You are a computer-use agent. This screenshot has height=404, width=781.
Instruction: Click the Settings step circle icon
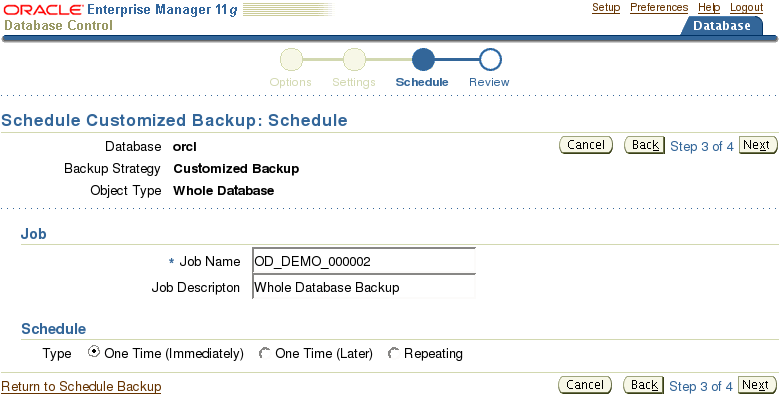(354, 60)
